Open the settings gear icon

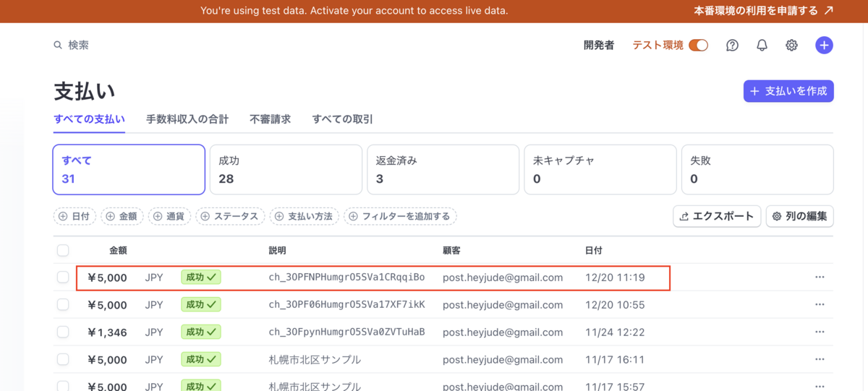[x=791, y=45]
